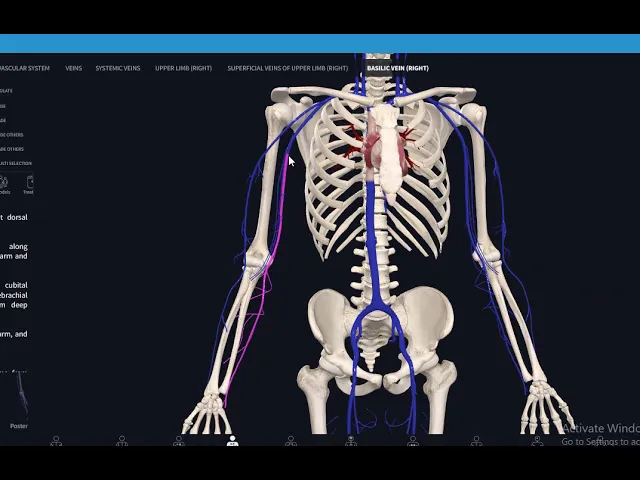This screenshot has height=480, width=640.
Task: Choose the Isolate option
Action: [x=6, y=91]
